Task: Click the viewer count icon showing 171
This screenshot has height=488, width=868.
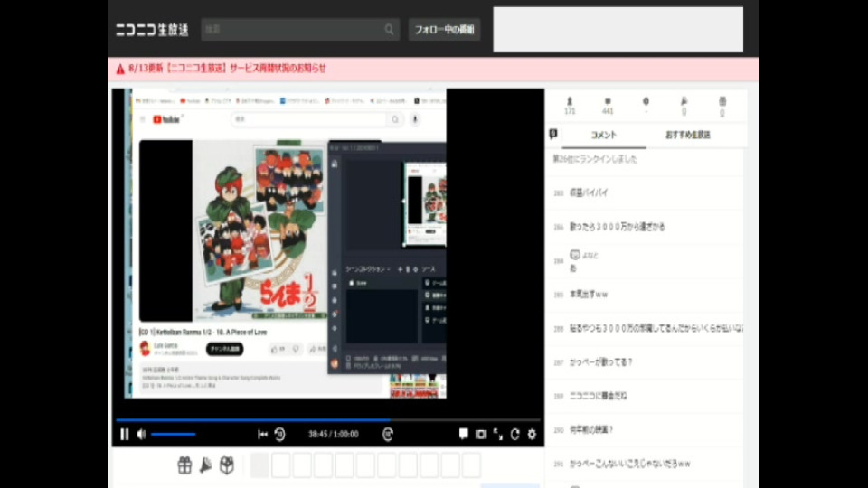Action: (570, 102)
